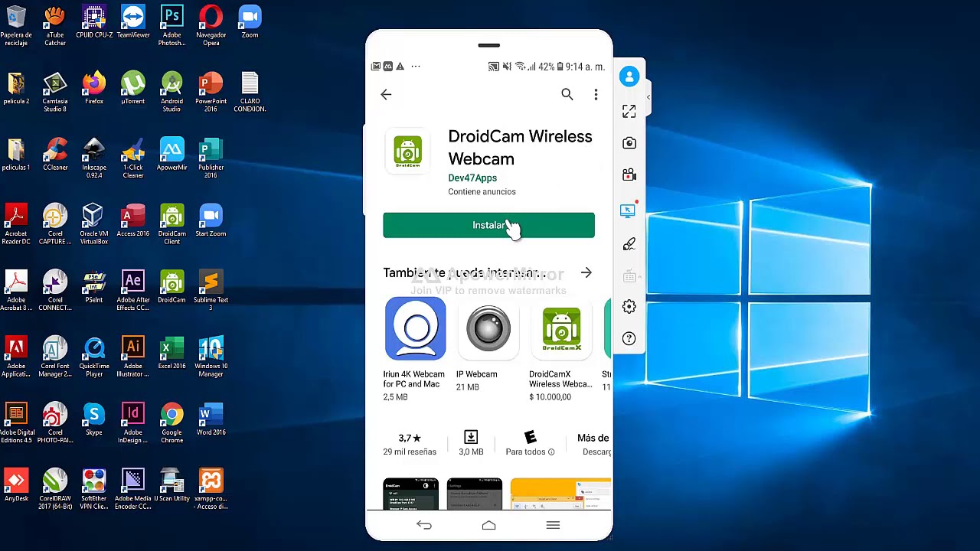Screen dimensions: 980x551
Task: Select aTube Catcher desktop shortcut
Action: pyautogui.click(x=55, y=26)
